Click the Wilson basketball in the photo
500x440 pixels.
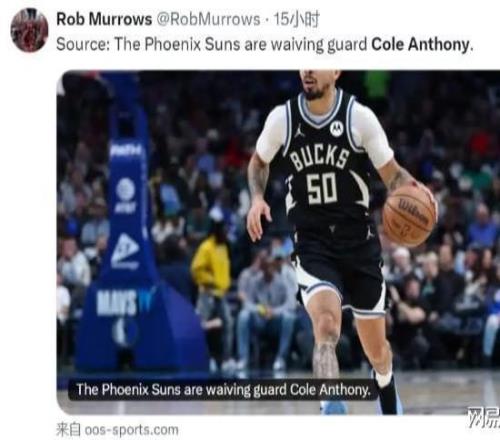tap(409, 217)
